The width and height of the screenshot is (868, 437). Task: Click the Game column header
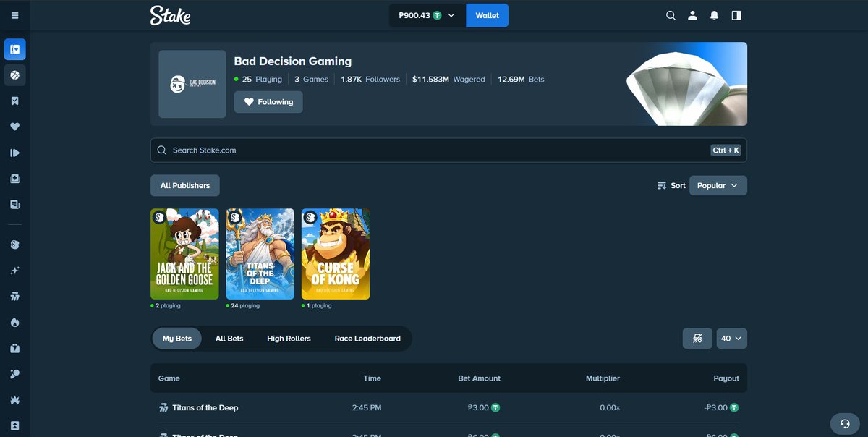169,378
